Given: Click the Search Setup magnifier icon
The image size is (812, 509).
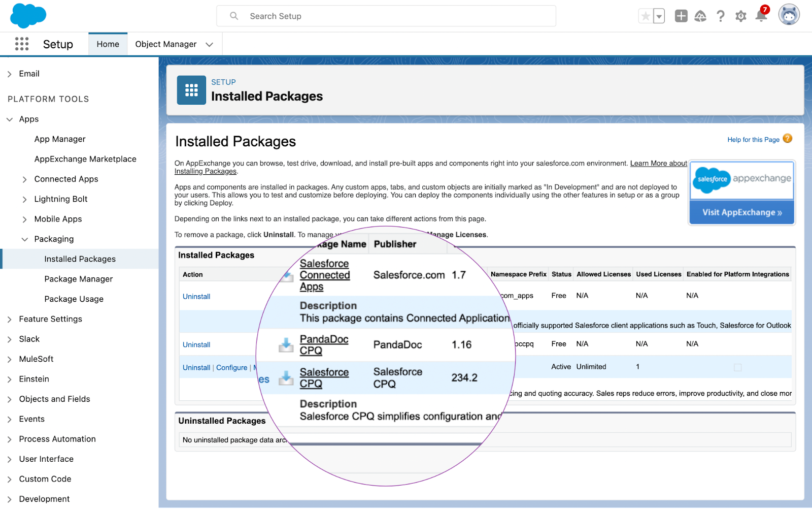Looking at the screenshot, I should click(234, 16).
